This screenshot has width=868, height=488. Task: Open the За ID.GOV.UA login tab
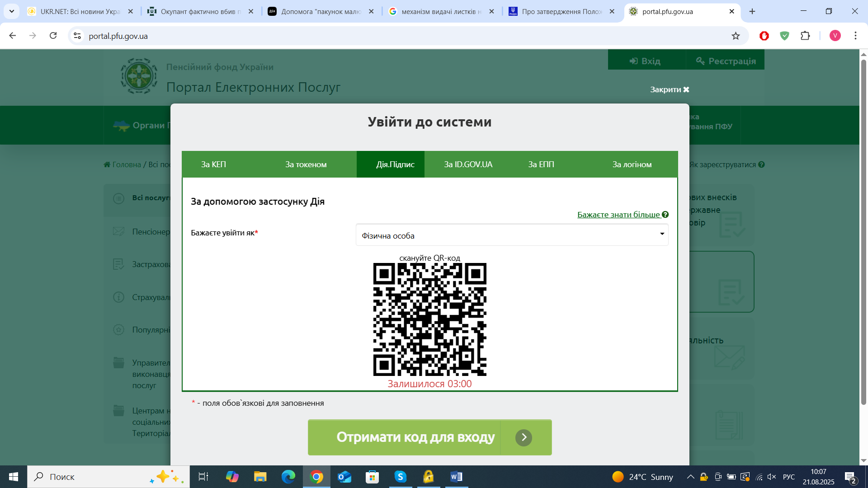click(x=468, y=164)
